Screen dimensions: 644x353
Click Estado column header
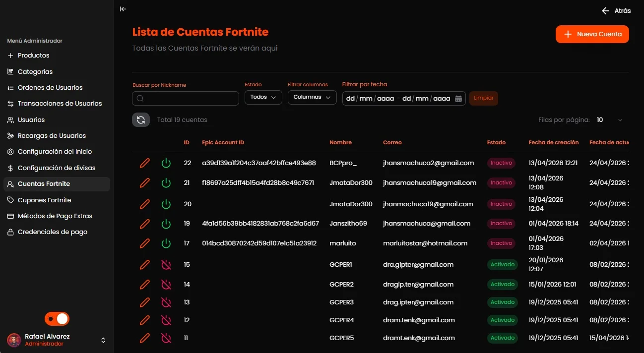497,143
